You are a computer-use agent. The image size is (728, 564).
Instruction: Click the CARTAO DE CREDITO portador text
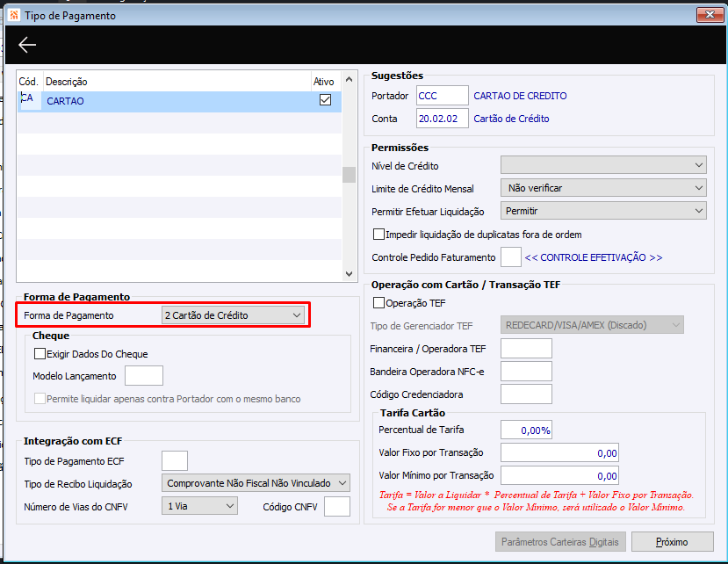click(520, 96)
